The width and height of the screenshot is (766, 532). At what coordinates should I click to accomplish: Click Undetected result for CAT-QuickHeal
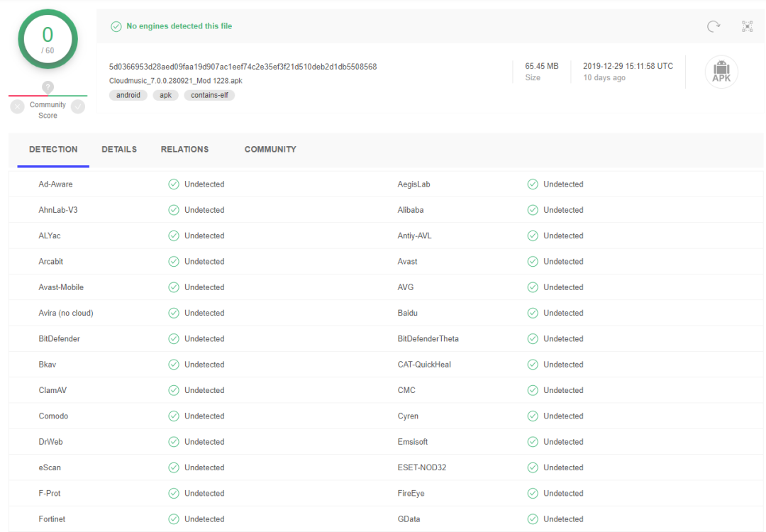[563, 365]
